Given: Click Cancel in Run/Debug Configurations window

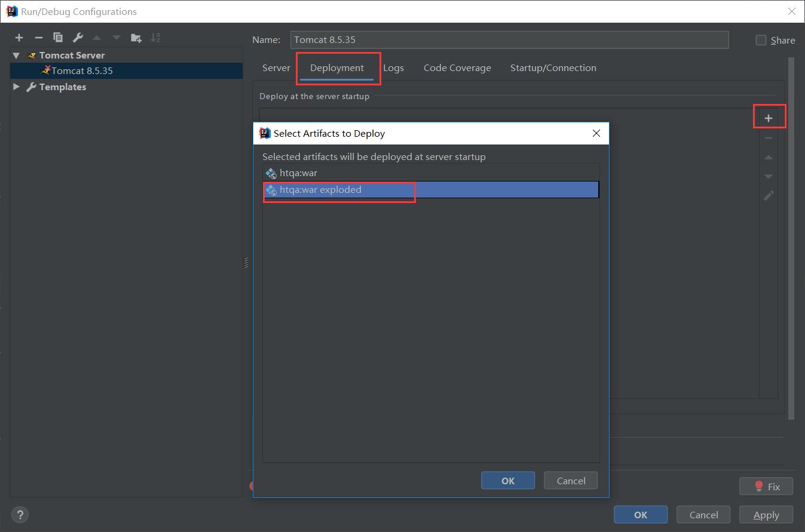Looking at the screenshot, I should (x=703, y=515).
